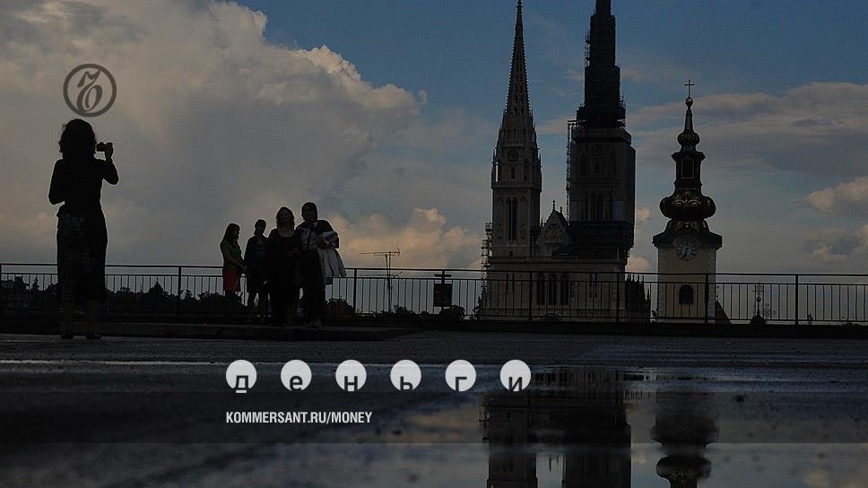Click the cross atop the clock tower
Image resolution: width=868 pixels, height=488 pixels.
(x=689, y=88)
